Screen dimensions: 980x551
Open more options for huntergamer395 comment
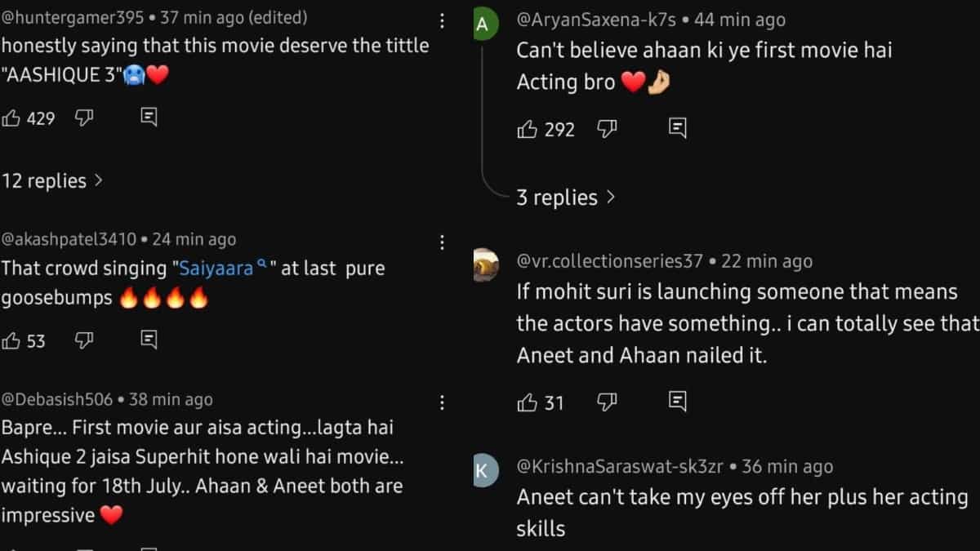point(442,20)
